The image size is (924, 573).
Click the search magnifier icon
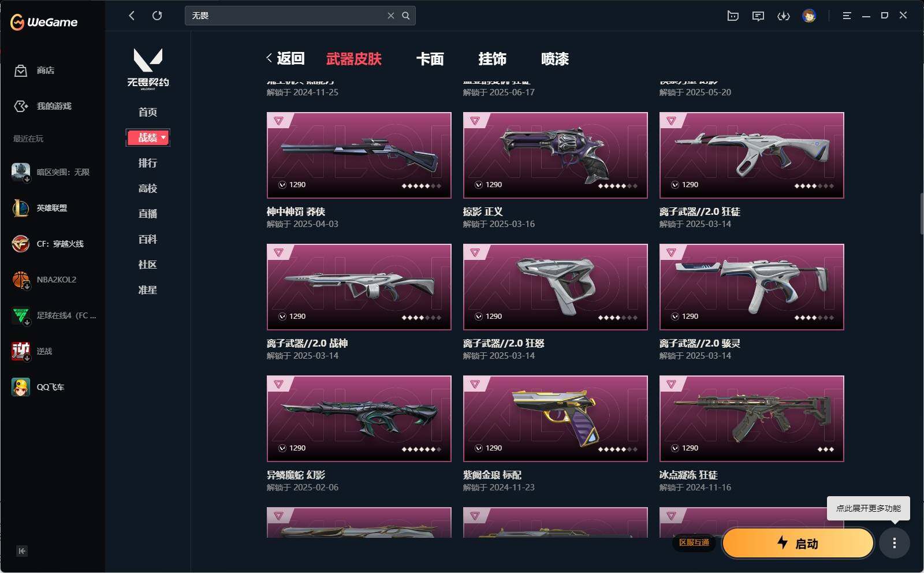pyautogui.click(x=406, y=16)
